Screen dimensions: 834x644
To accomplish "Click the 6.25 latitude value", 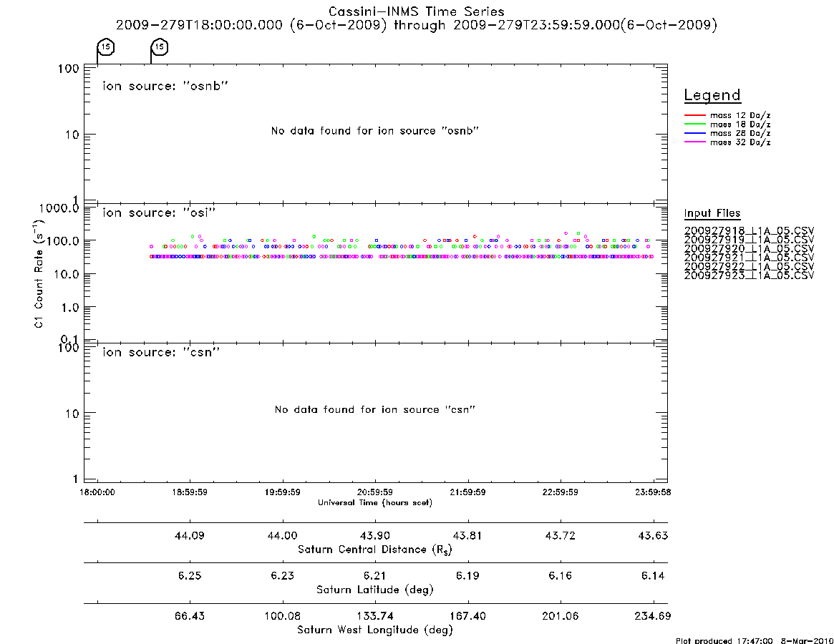I will 190,576.
